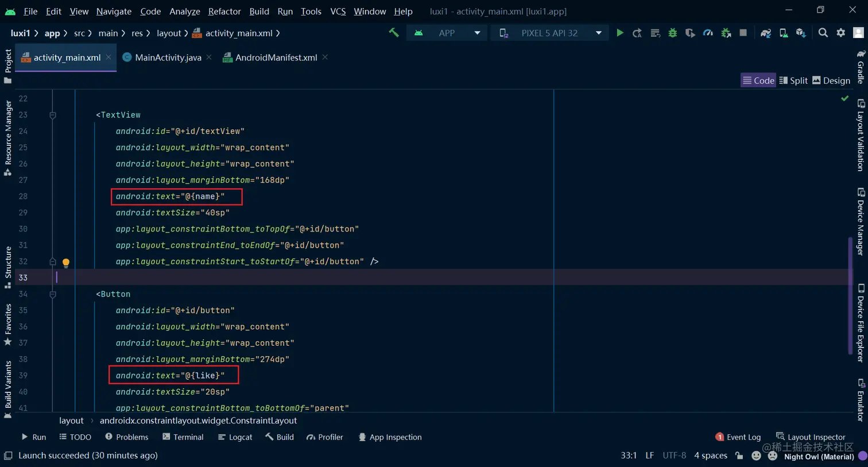Image resolution: width=868 pixels, height=467 pixels.
Task: Click the 33:1 line position indicator
Action: (x=629, y=456)
